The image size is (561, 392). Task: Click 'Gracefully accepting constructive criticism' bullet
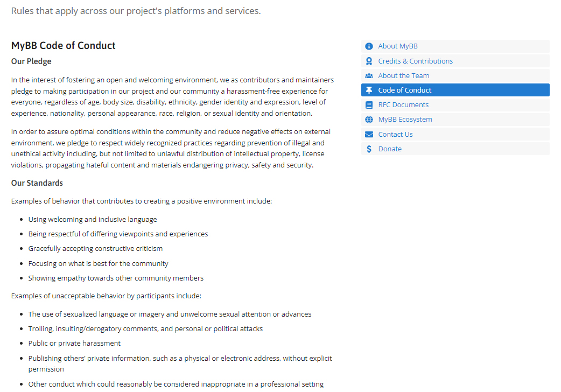coord(95,248)
